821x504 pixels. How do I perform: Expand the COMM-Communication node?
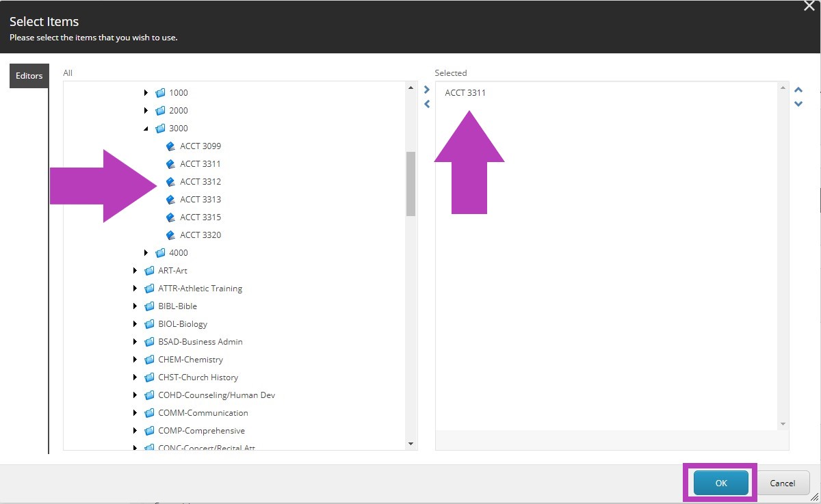coord(135,412)
